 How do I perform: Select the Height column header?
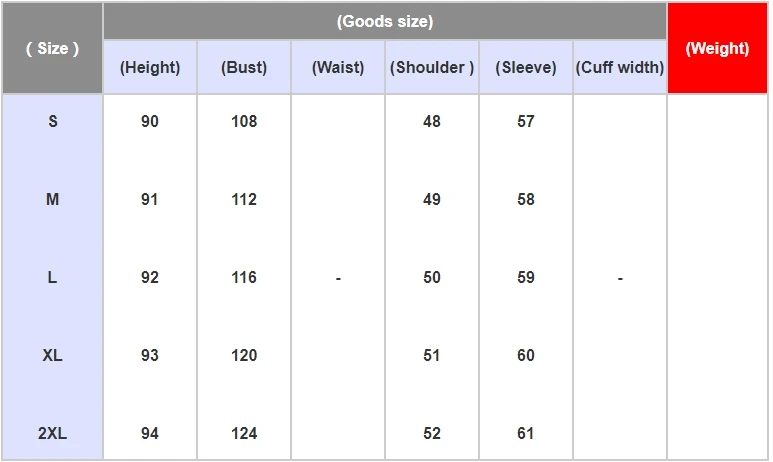pyautogui.click(x=150, y=67)
